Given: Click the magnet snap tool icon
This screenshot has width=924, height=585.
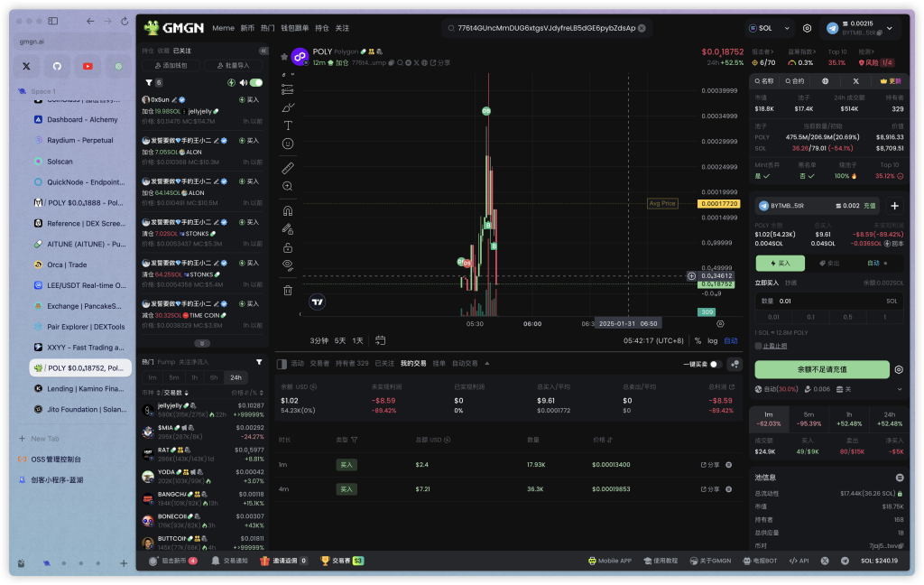Looking at the screenshot, I should 288,210.
